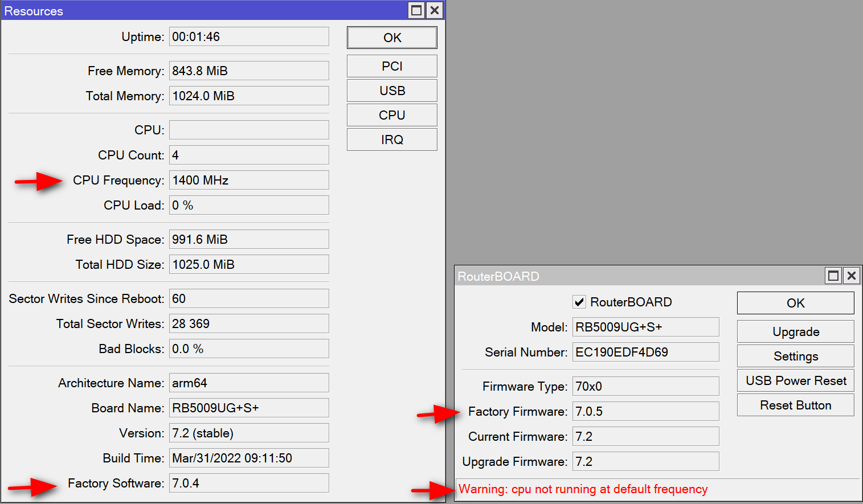Image resolution: width=863 pixels, height=504 pixels.
Task: Maximize the RouterBOARD window
Action: pos(833,276)
